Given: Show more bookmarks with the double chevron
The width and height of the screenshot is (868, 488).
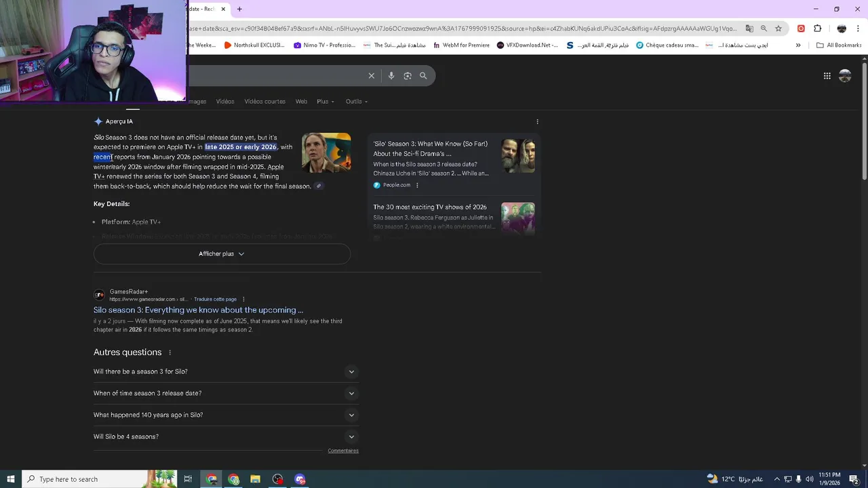Looking at the screenshot, I should [x=798, y=45].
